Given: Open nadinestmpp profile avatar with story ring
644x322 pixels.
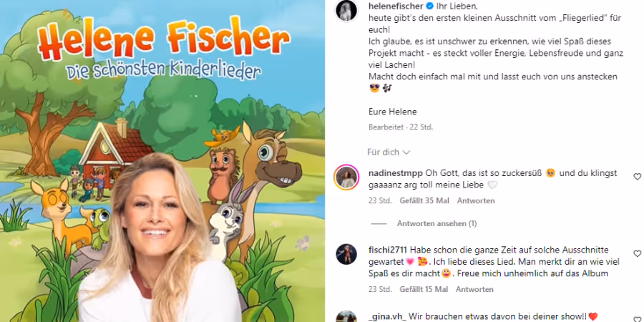Looking at the screenshot, I should click(346, 177).
